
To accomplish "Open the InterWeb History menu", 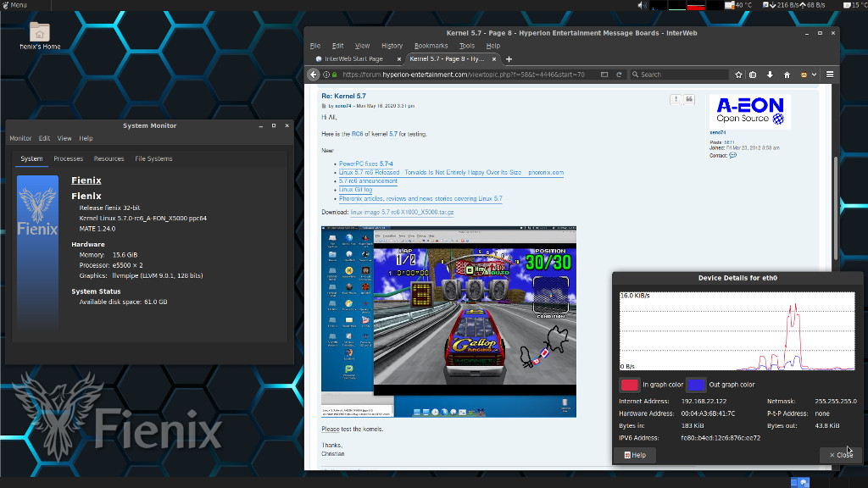I will [x=392, y=46].
